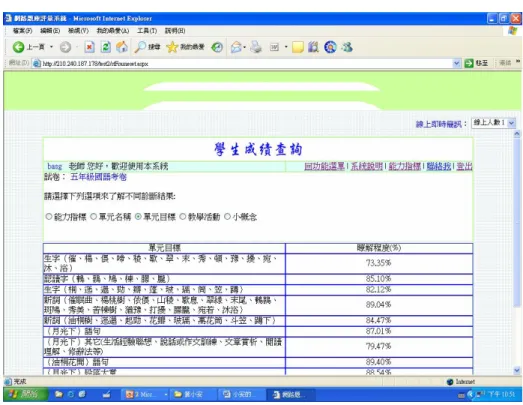Viewport: 523px width, 405px height.
Task: Click the 登出 logout link
Action: tap(464, 166)
